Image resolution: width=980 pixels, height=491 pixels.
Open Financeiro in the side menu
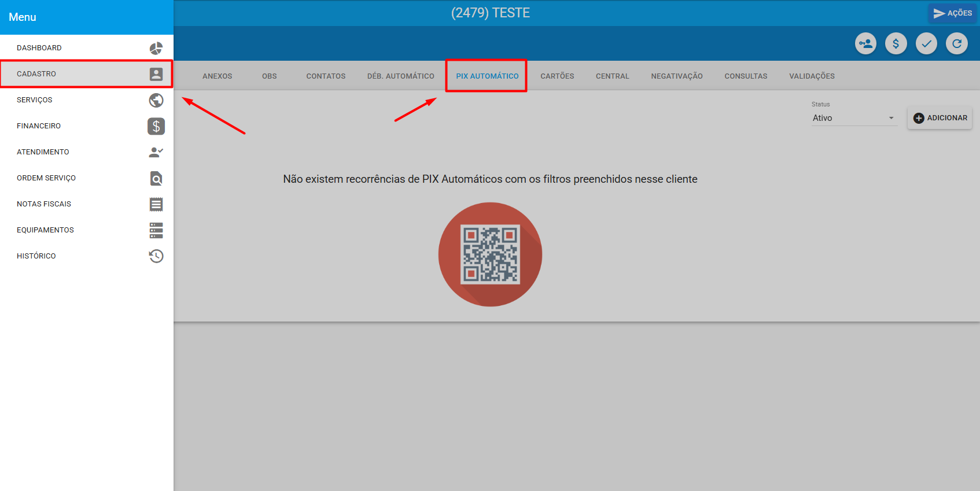(x=87, y=126)
